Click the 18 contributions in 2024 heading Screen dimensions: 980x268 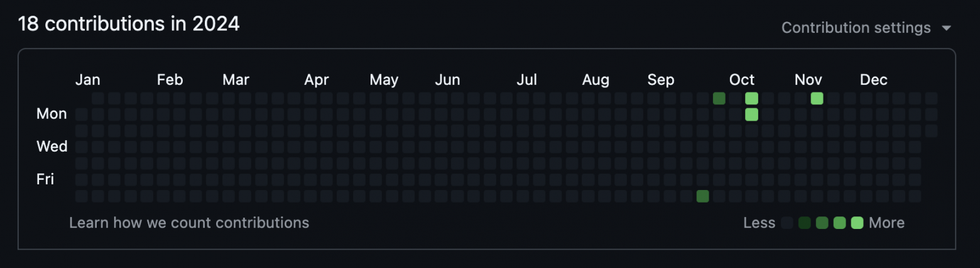[x=129, y=24]
